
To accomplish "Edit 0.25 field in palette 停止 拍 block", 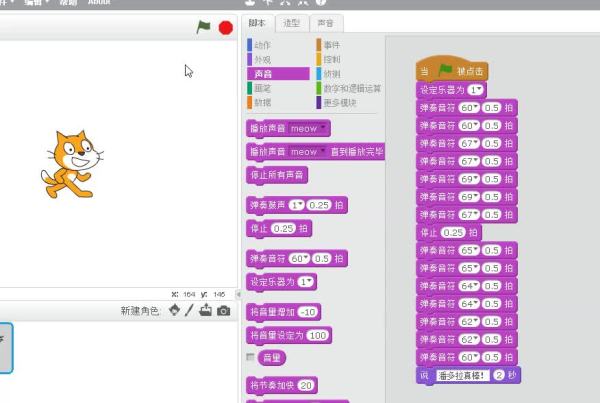I will [x=283, y=229].
